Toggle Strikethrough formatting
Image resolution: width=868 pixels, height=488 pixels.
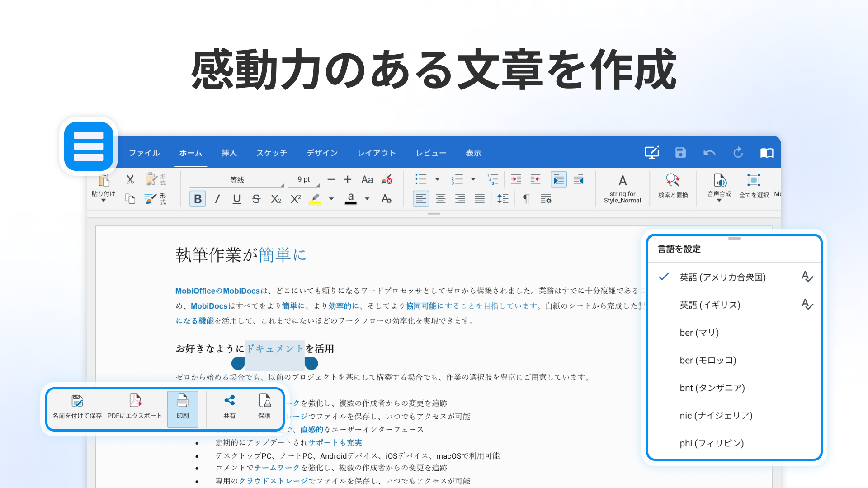pos(256,199)
